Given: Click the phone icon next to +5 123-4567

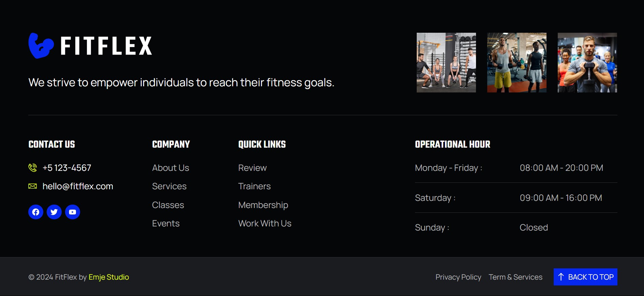Looking at the screenshot, I should (x=33, y=167).
